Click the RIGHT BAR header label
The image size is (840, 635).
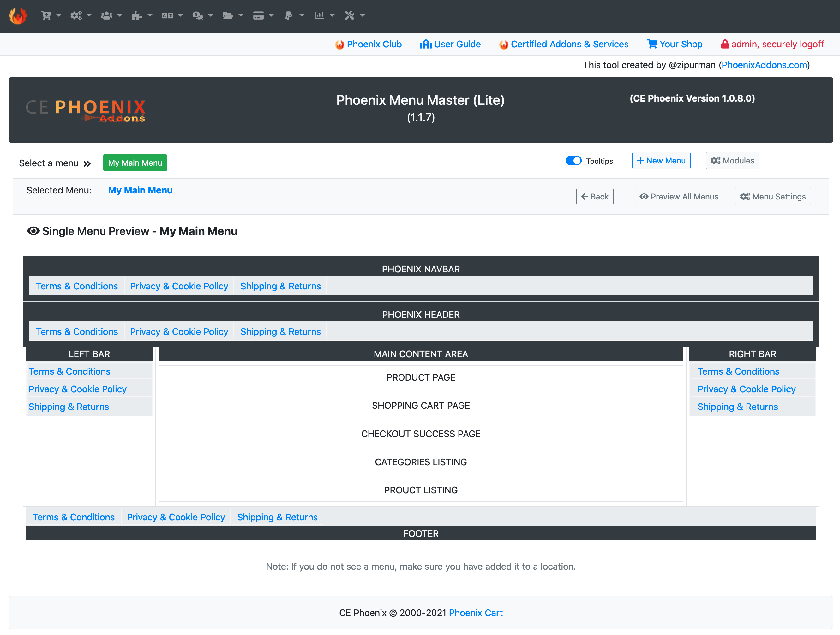(752, 354)
